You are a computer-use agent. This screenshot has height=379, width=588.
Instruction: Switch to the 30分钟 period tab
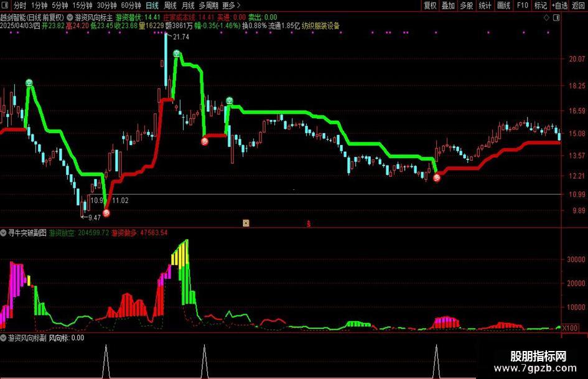[106, 5]
